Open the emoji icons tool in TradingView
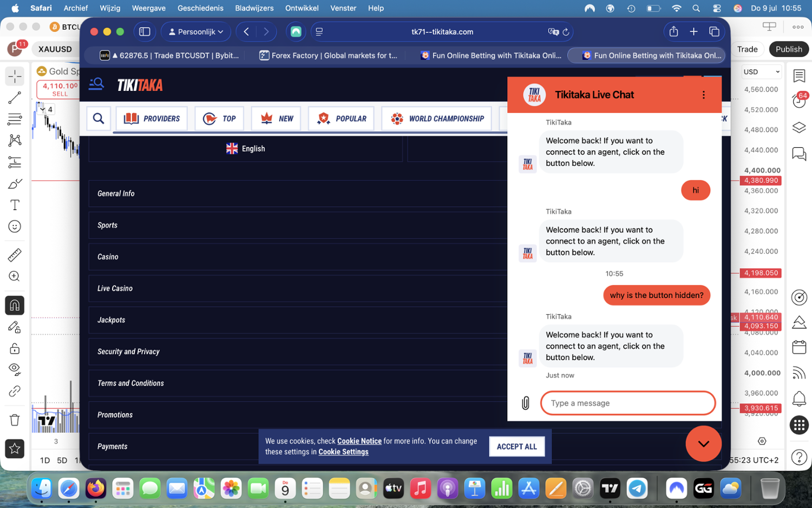 pos(15,226)
